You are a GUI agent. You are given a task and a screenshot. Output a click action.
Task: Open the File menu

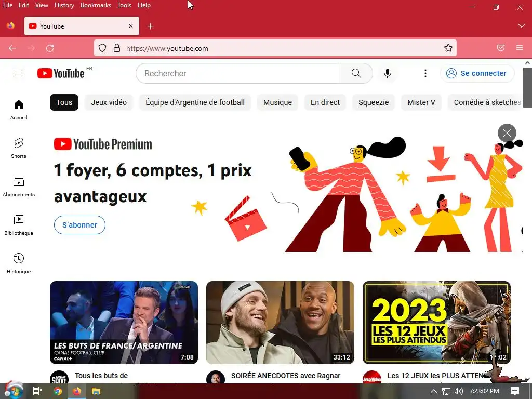(7, 5)
